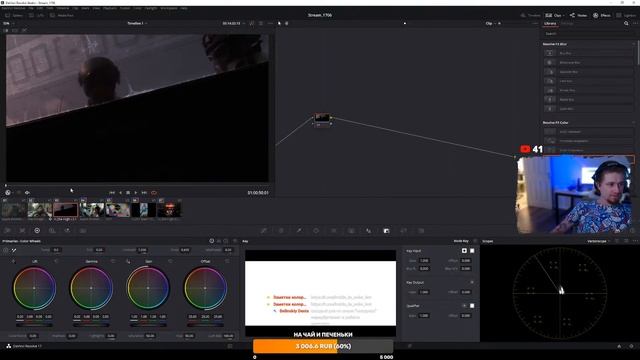This screenshot has height=360, width=640.
Task: Open the LUTs panel
Action: 36,15
